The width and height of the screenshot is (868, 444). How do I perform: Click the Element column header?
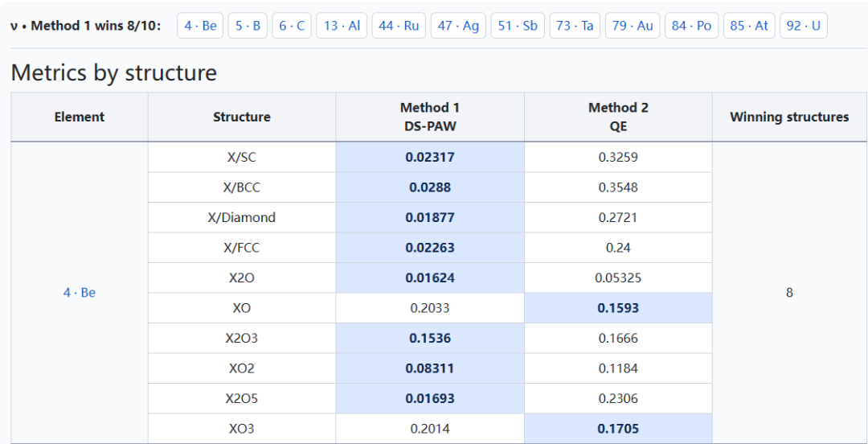pyautogui.click(x=79, y=117)
